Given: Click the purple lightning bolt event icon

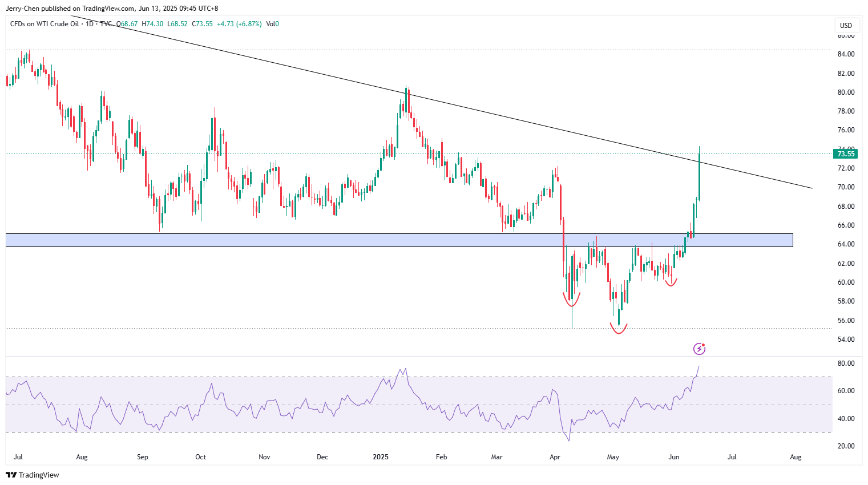Looking at the screenshot, I should tap(699, 349).
